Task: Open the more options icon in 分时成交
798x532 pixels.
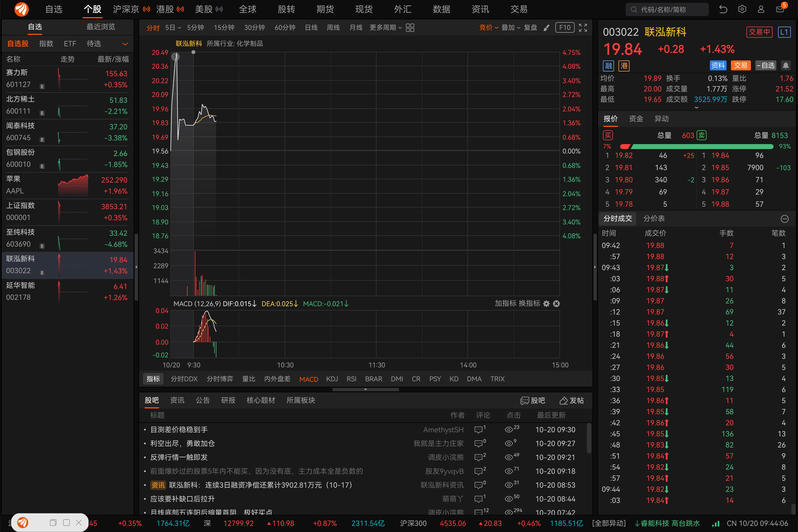Action: pyautogui.click(x=784, y=219)
